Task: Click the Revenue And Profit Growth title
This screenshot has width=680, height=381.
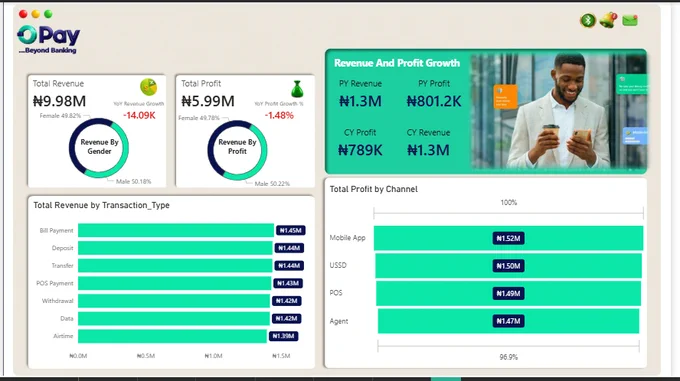Action: pos(397,63)
